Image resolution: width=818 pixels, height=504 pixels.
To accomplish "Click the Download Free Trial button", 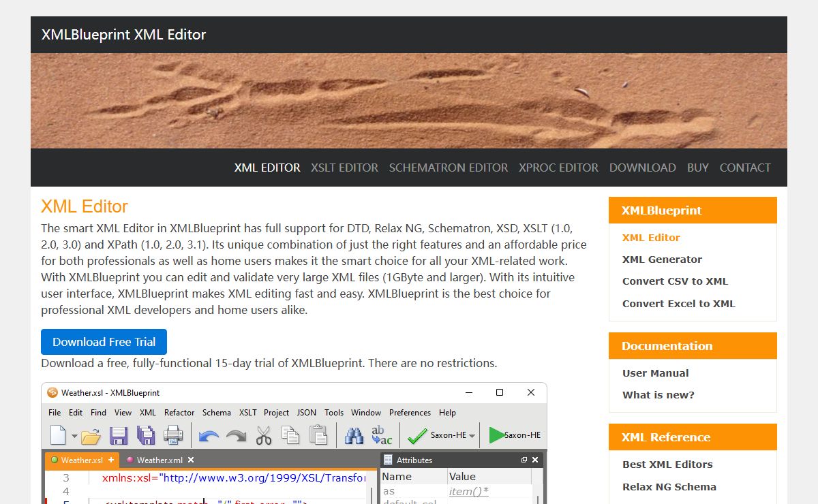I will click(104, 342).
